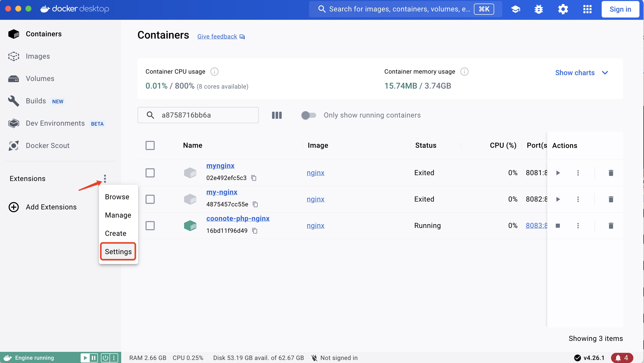Select the my-nginx container checkbox
Screen dimensions: 644x363
click(x=150, y=199)
